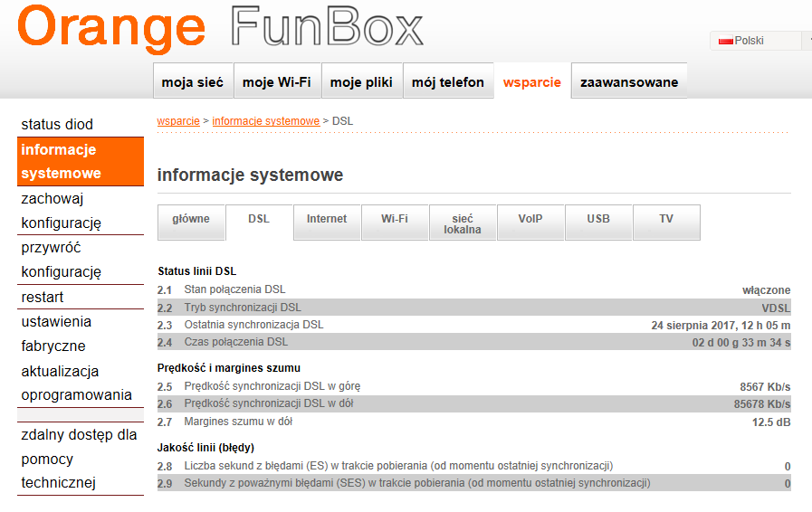Image resolution: width=812 pixels, height=512 pixels.
Task: Click the 8567 Kb/s upload speed
Action: point(766,387)
